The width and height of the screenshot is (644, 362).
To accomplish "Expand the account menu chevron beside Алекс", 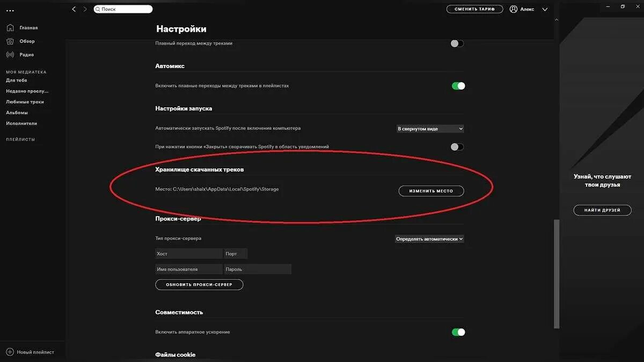I will (545, 9).
